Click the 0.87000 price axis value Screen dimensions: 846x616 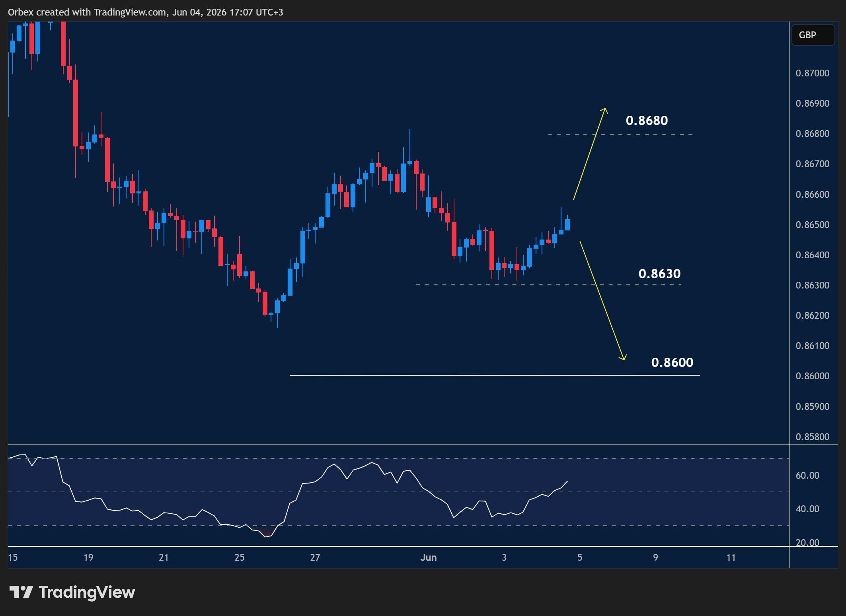click(812, 73)
